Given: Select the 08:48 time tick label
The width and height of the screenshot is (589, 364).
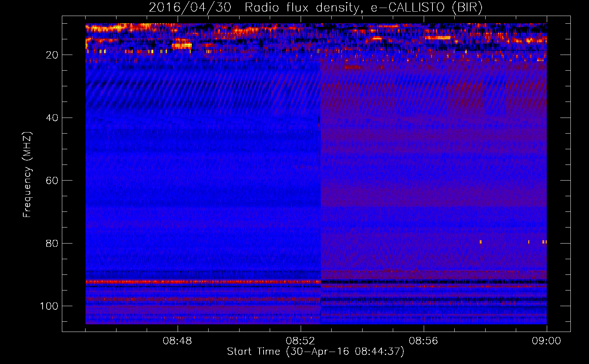Looking at the screenshot, I should coord(177,341).
